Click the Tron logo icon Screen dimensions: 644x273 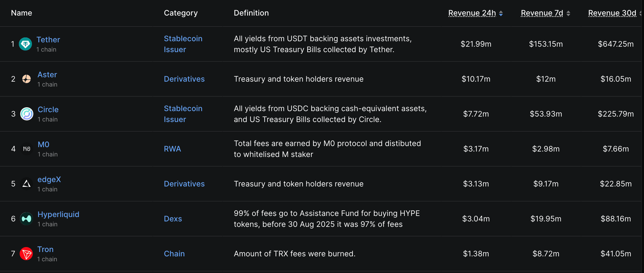coord(26,254)
